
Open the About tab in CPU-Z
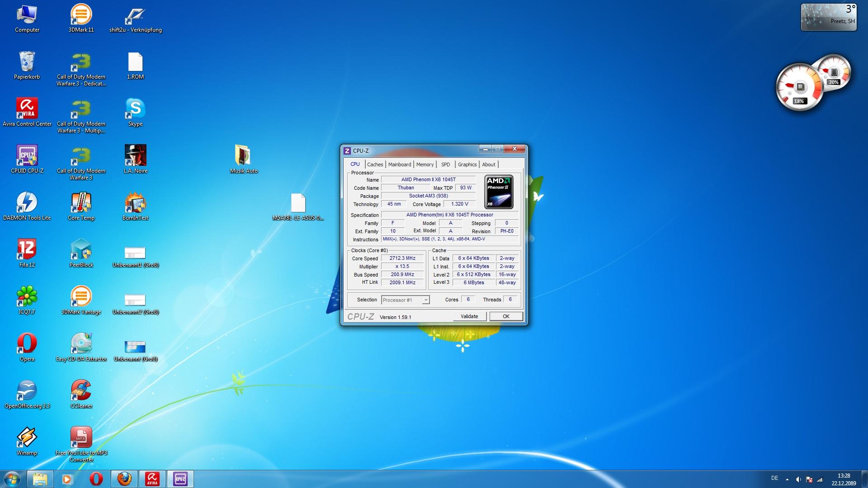(x=489, y=164)
